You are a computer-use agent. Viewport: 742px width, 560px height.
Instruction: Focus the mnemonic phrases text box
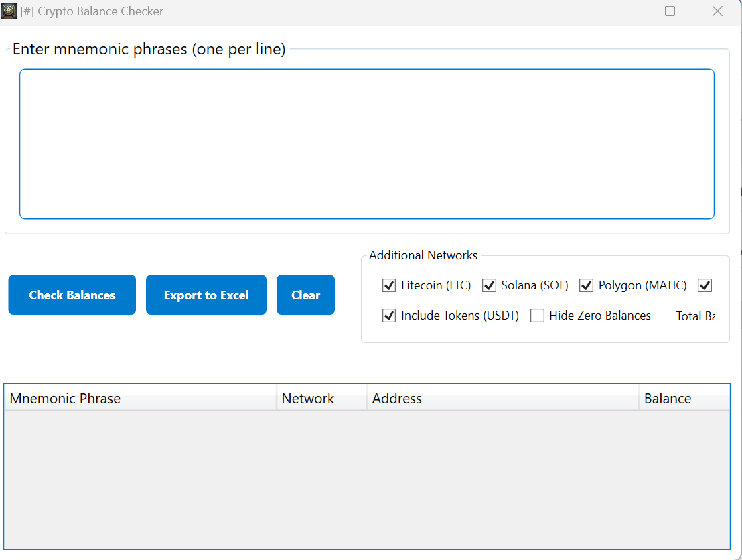coord(366,143)
